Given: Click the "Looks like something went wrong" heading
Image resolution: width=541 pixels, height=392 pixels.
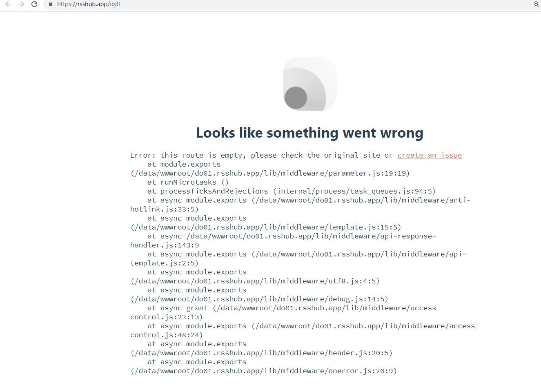Looking at the screenshot, I should pyautogui.click(x=309, y=133).
